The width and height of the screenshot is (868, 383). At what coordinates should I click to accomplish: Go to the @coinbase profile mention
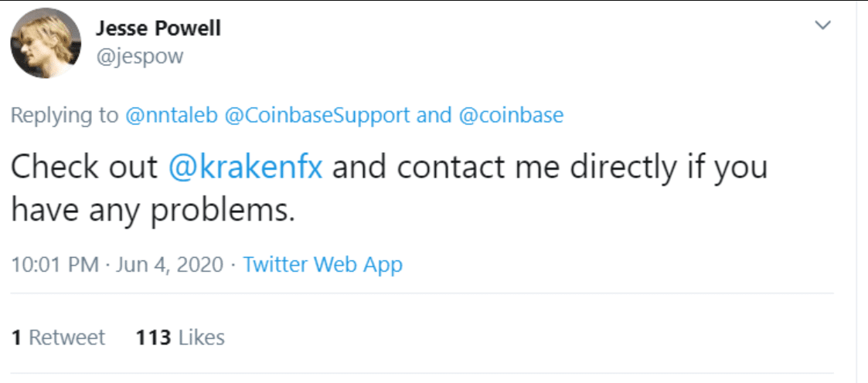point(511,116)
